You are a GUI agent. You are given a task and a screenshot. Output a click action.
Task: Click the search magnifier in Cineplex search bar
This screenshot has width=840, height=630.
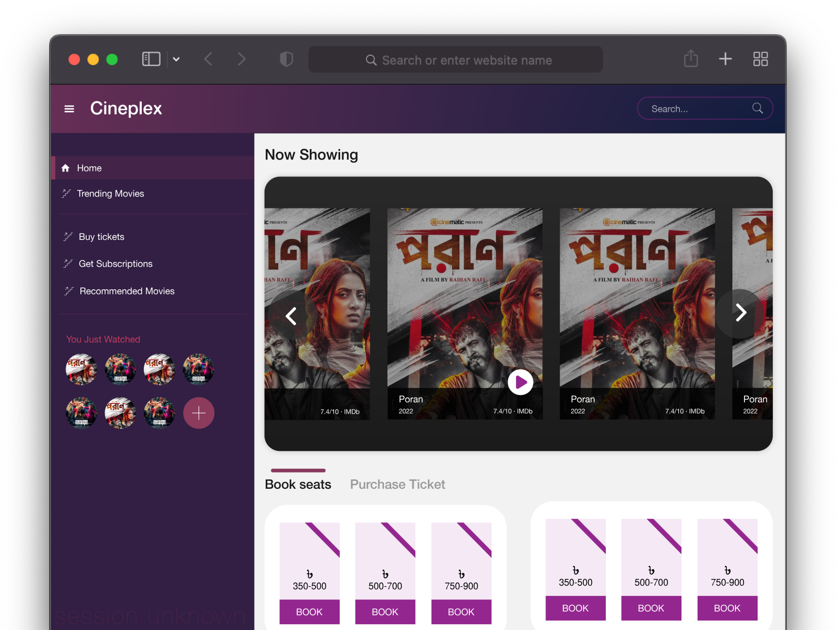click(x=758, y=108)
